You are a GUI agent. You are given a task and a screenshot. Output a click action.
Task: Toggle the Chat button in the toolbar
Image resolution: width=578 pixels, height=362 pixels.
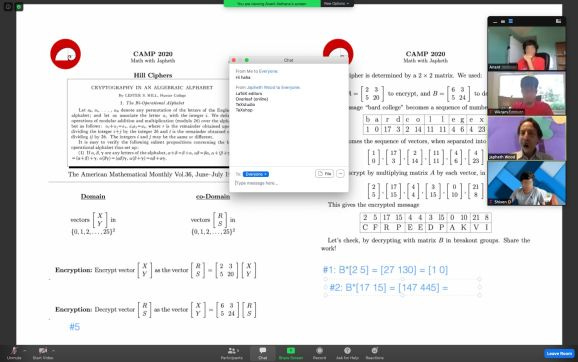pyautogui.click(x=262, y=353)
